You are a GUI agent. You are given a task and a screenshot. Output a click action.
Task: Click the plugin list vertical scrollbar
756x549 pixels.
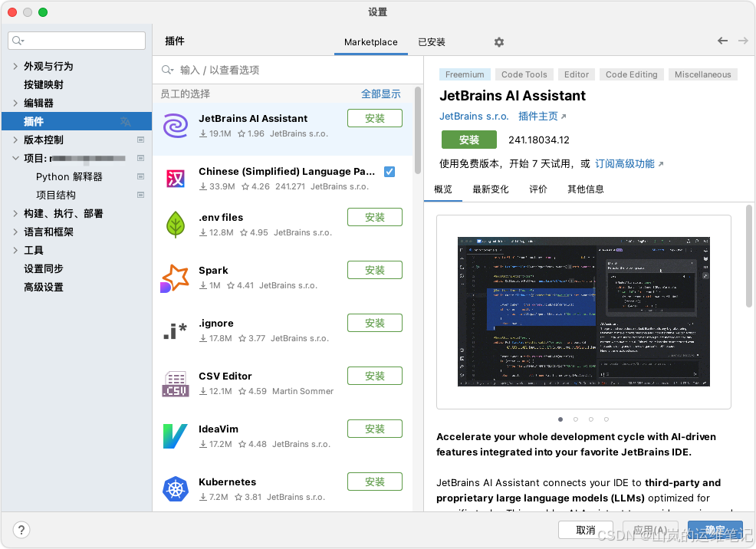(x=418, y=130)
